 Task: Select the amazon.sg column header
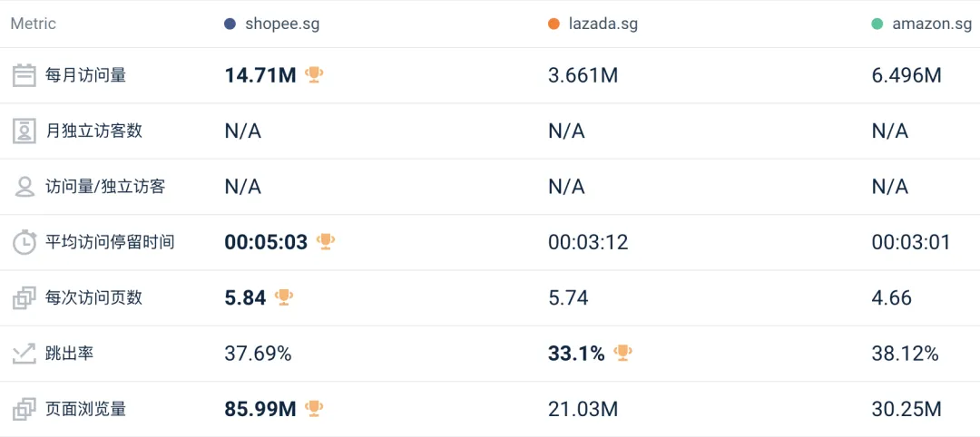(932, 24)
